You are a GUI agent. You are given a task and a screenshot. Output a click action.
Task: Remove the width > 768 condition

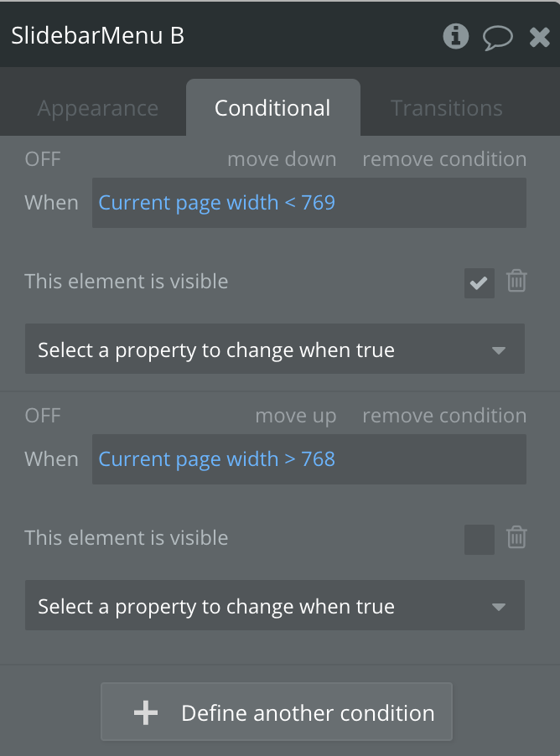(444, 416)
